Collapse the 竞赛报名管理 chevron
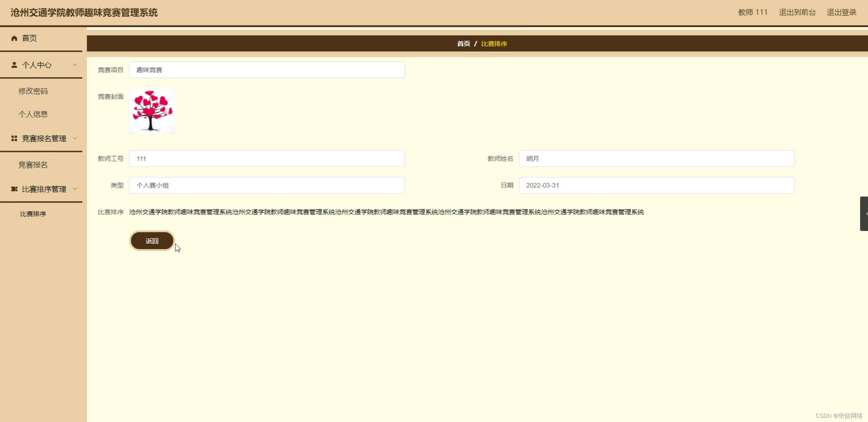 (x=75, y=138)
